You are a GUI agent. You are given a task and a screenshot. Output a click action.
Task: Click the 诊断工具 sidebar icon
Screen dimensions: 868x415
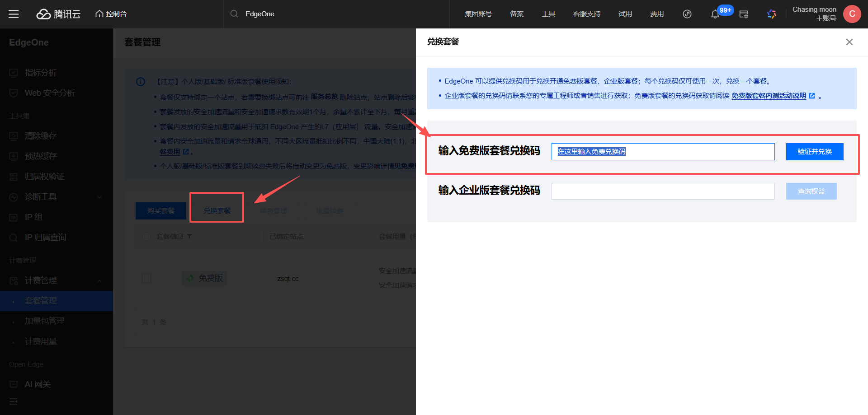14,197
